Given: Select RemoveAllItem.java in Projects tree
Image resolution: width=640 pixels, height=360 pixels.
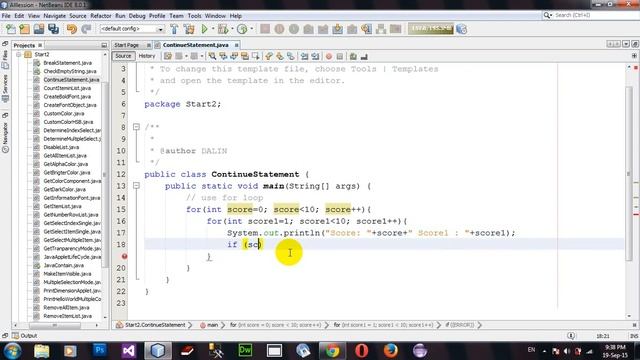Looking at the screenshot, I should coord(67,308).
